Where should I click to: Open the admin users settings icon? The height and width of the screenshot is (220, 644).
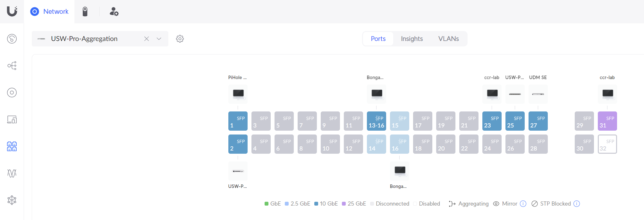(x=114, y=12)
